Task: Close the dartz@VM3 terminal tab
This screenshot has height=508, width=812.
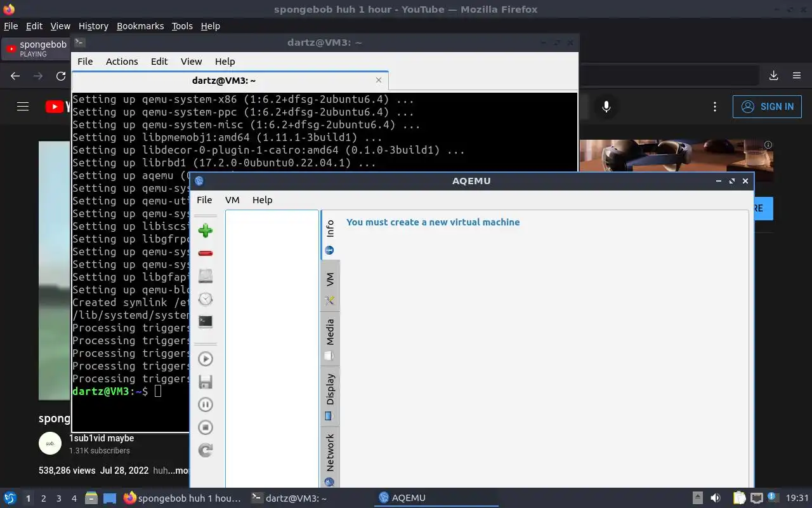Action: [x=379, y=80]
